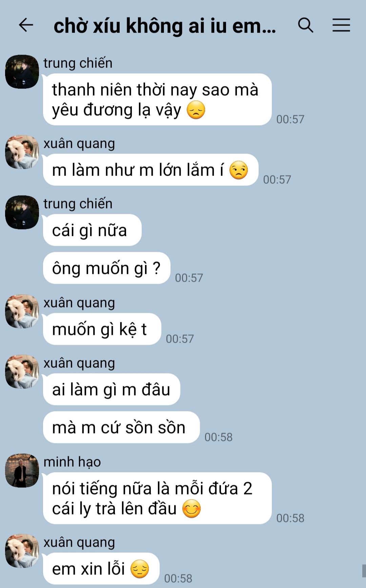Screen dimensions: 366x588
Task: Tap the 'ông muốn gì ?' message bubble
Action: pyautogui.click(x=106, y=268)
